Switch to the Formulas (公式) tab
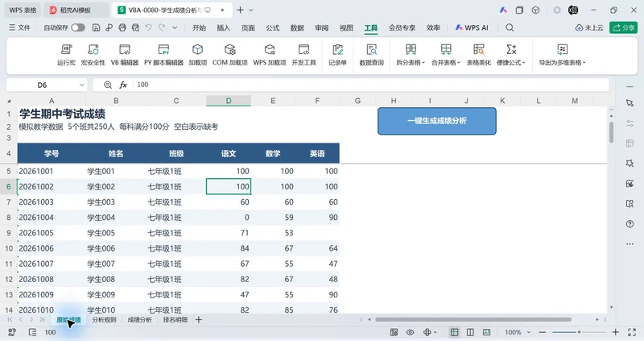Image resolution: width=644 pixels, height=341 pixels. [x=273, y=27]
